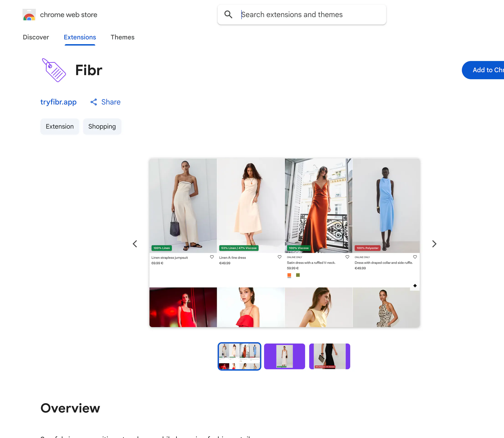This screenshot has width=504, height=438.
Task: Click the Share icon next to tryfibr.app
Action: pos(94,102)
